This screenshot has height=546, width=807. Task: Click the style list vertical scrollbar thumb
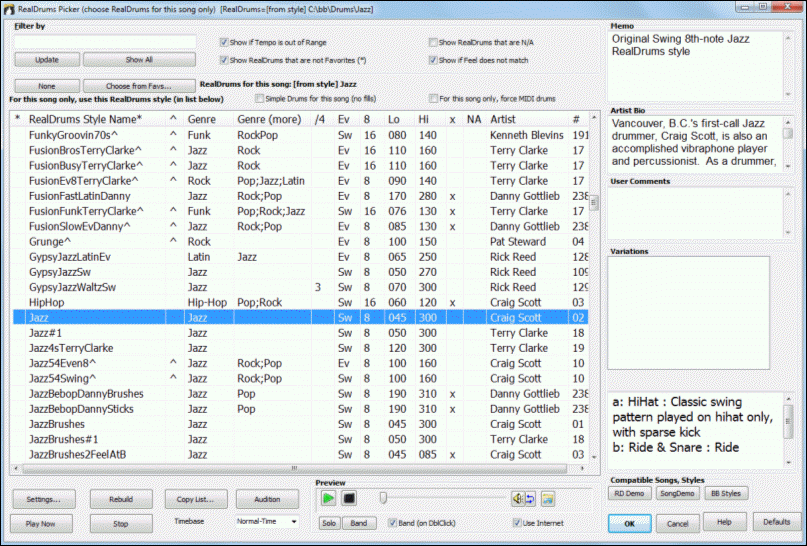594,203
